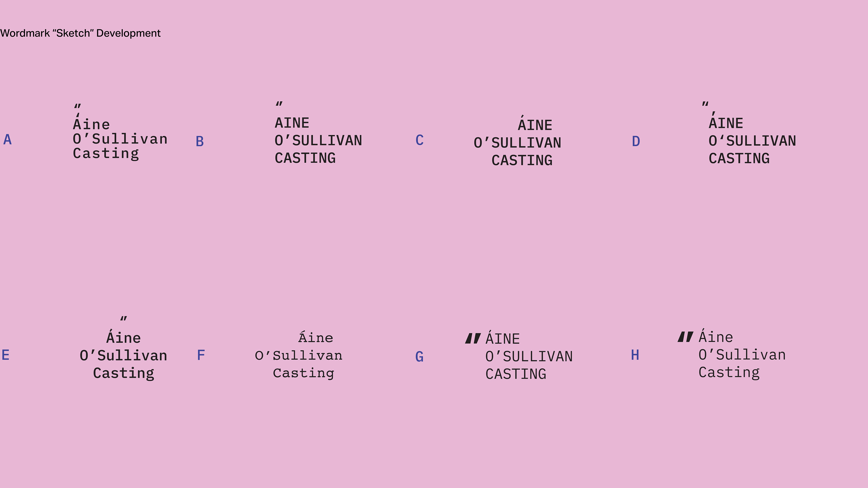Select the blue letter G label

tap(419, 357)
